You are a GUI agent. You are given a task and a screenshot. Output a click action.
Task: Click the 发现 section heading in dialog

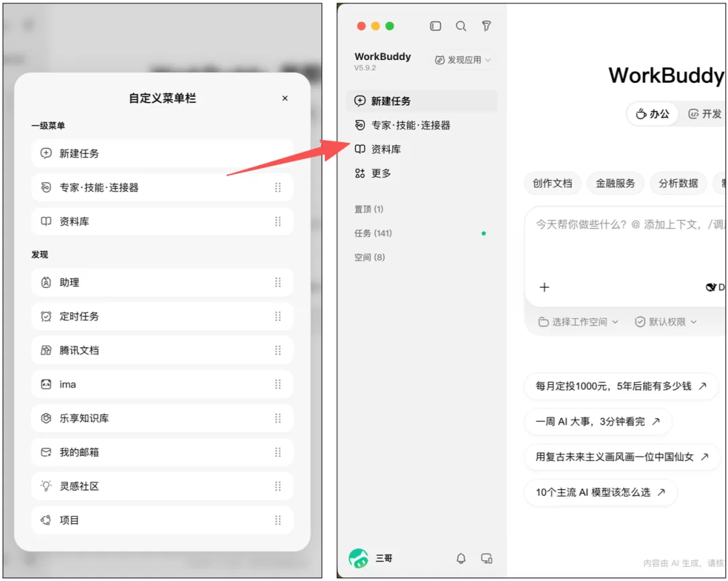coord(40,255)
